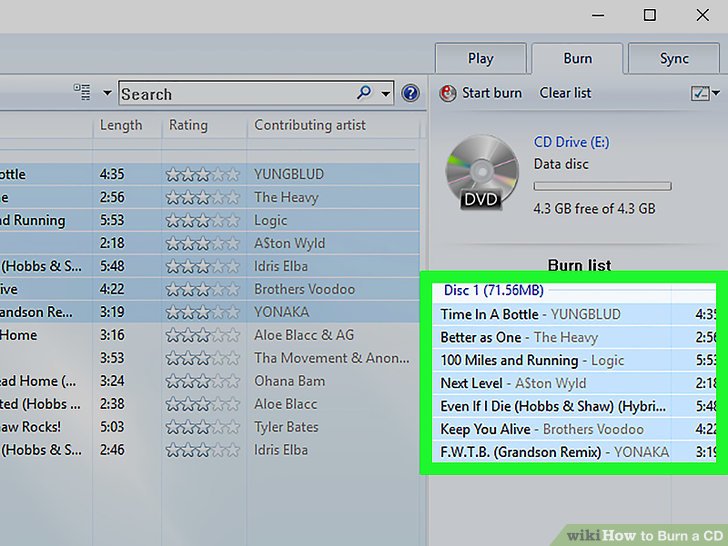
Task: Click the Start burn button
Action: [x=481, y=93]
